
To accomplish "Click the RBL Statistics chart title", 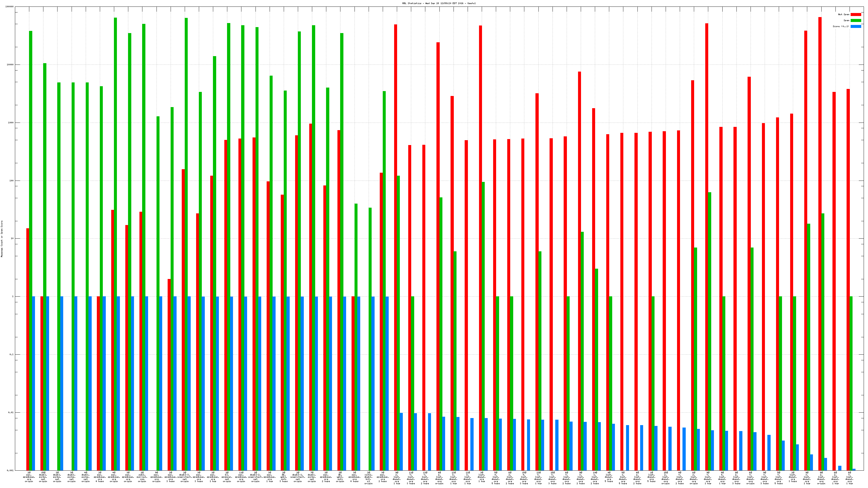I will point(439,3).
